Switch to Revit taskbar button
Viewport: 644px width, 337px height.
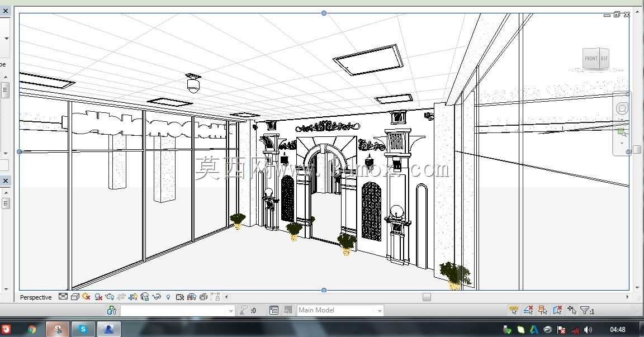108,329
